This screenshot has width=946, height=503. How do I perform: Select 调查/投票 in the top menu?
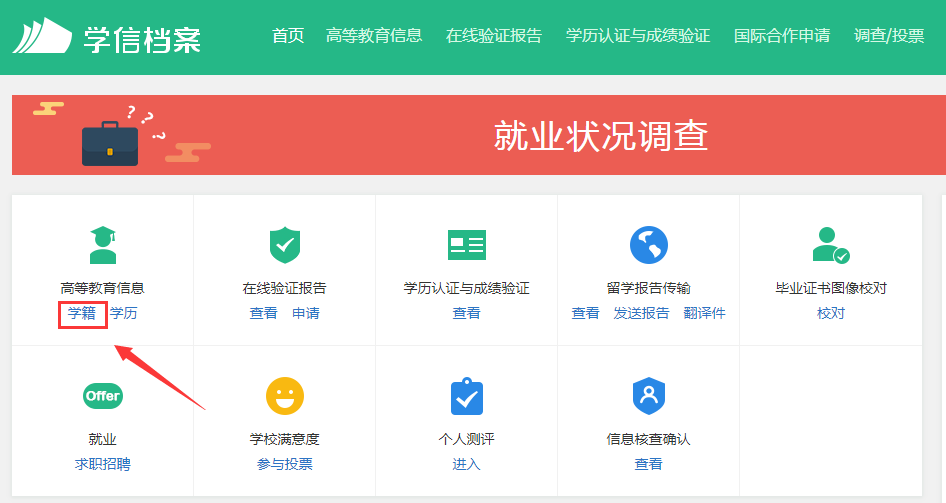click(889, 36)
